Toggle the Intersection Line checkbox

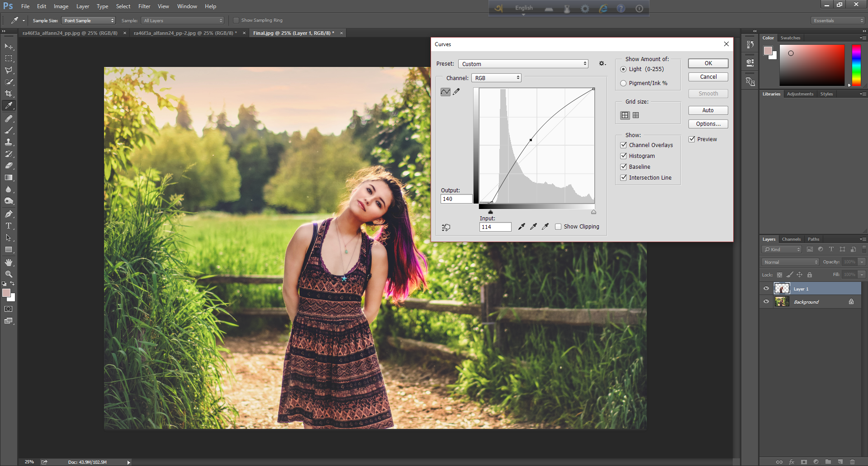click(x=623, y=177)
